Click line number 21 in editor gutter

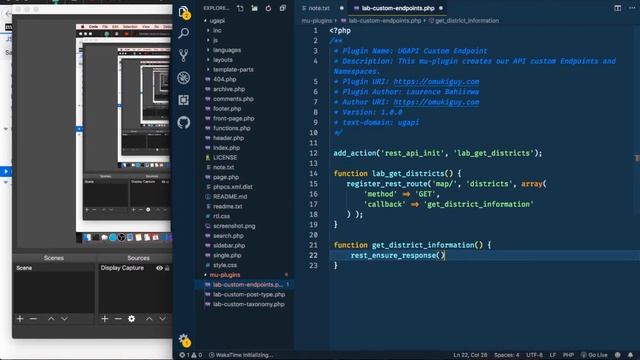(x=313, y=245)
